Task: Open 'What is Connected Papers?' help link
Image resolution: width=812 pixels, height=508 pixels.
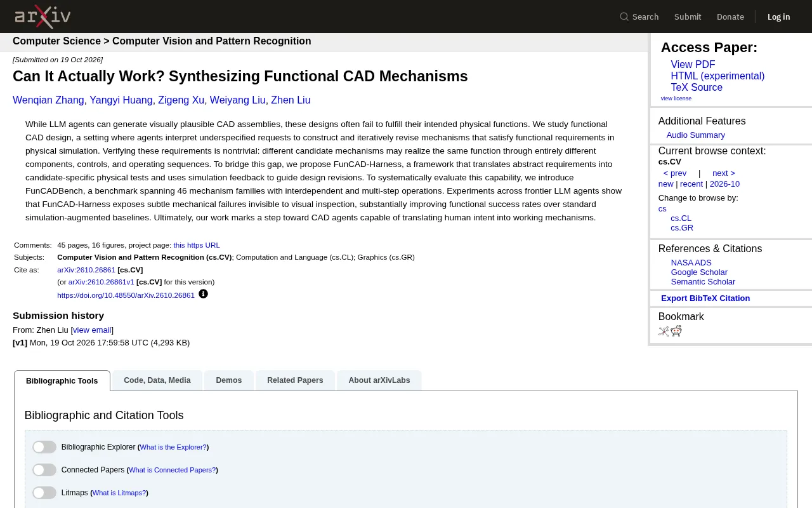Action: pos(173,470)
